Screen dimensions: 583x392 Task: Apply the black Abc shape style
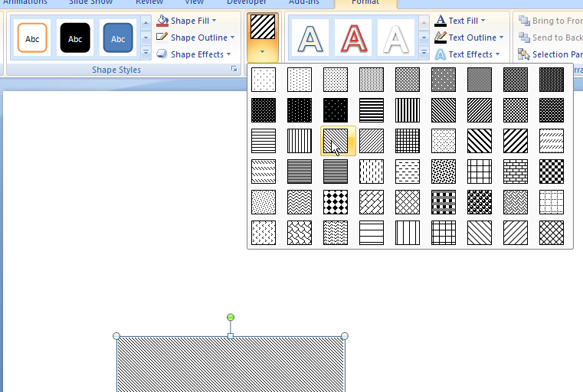(x=75, y=38)
